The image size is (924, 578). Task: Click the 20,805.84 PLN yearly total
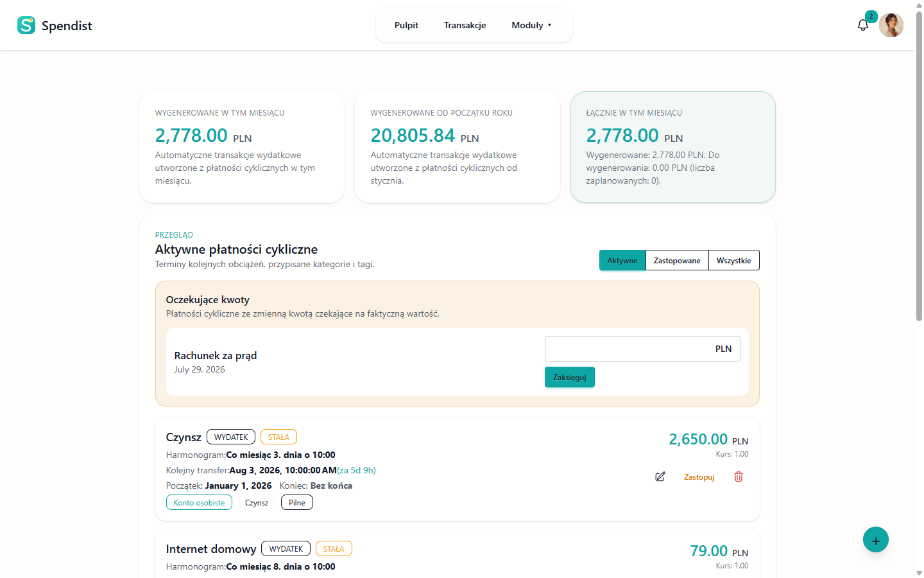[x=425, y=136]
